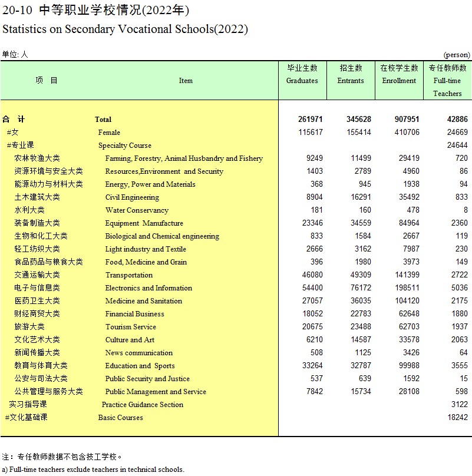This screenshot has width=472, height=476.
Task: Click the Female row label
Action: (109, 133)
